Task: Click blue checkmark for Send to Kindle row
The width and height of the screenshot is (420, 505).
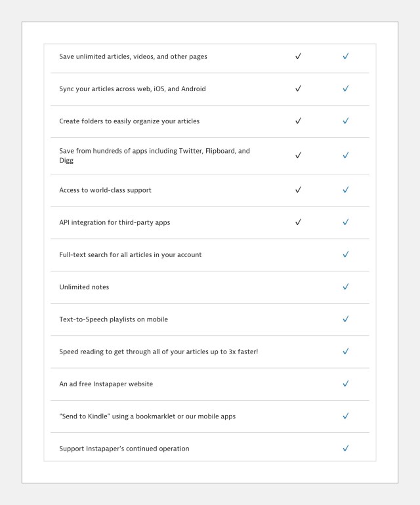Action: pyautogui.click(x=345, y=416)
